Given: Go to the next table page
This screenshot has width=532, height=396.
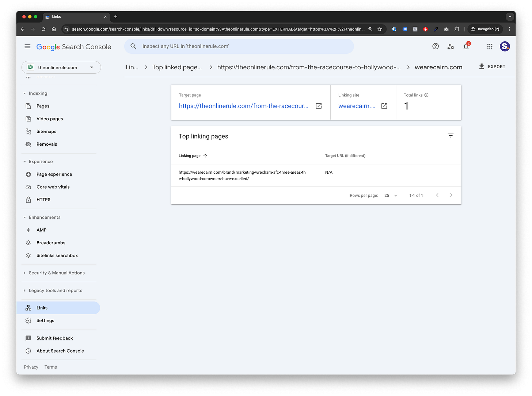Looking at the screenshot, I should click(x=451, y=195).
